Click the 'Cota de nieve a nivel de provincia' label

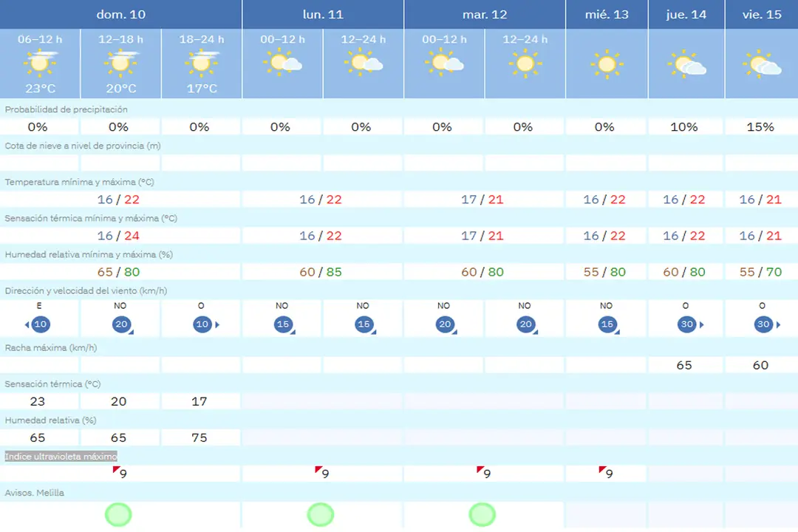click(x=83, y=146)
